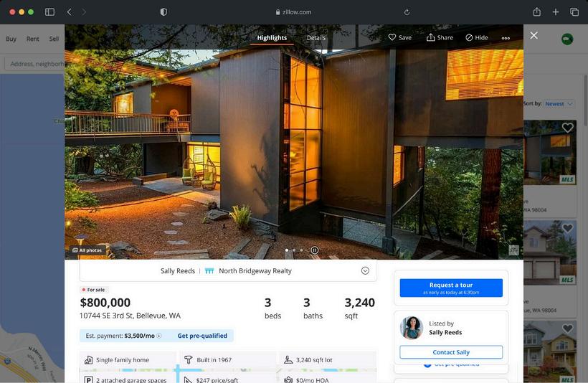Screen dimensions: 588x383
Task: Click the Request a tour button
Action: coord(451,288)
